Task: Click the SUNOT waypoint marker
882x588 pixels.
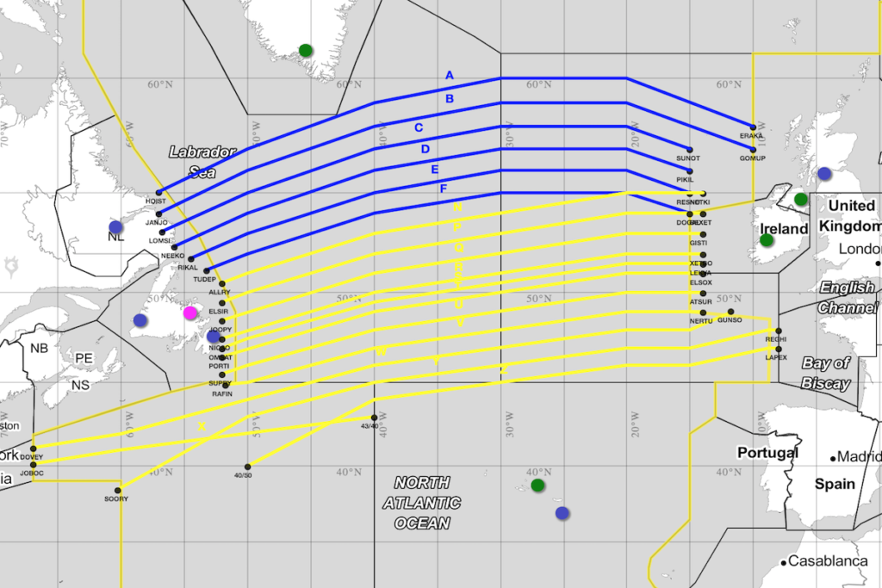Action: tap(690, 150)
